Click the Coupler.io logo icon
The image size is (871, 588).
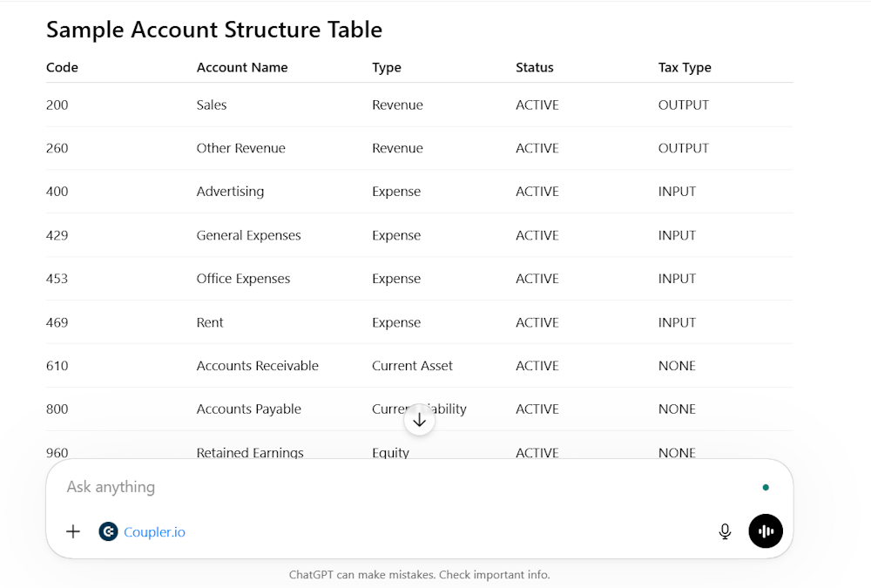(x=108, y=532)
